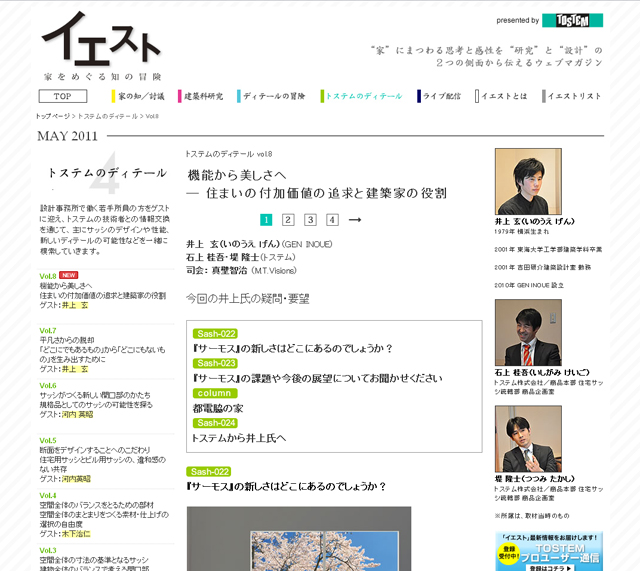This screenshot has height=571, width=640.
Task: Go to pagination page 4
Action: coord(332,220)
